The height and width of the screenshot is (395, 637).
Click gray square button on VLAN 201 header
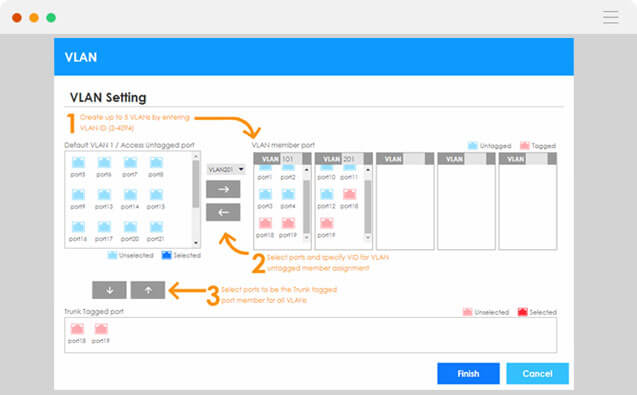click(x=368, y=158)
